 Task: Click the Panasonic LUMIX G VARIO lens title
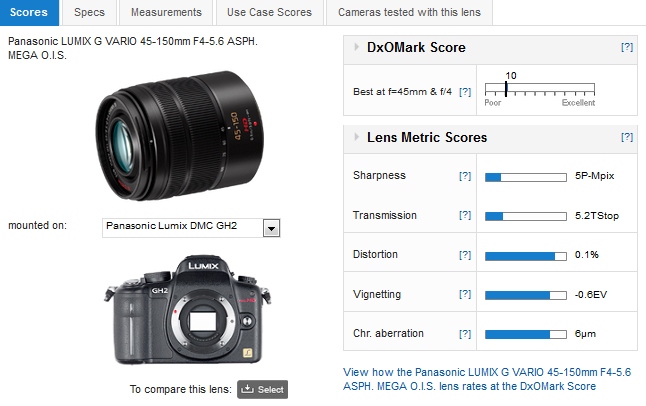pos(133,48)
